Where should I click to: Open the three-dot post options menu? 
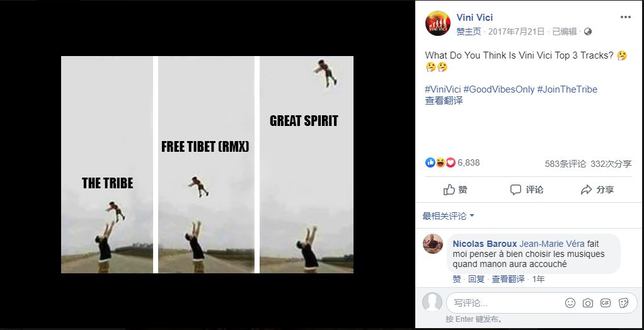(x=625, y=17)
